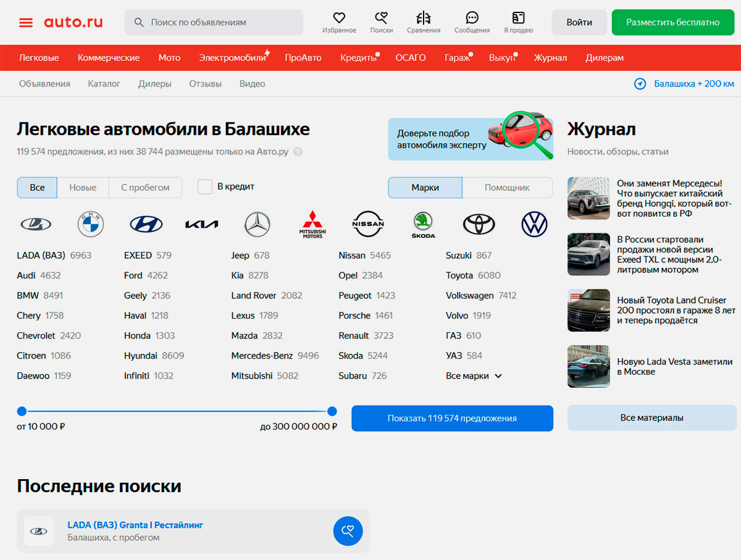The width and height of the screenshot is (741, 560).
Task: Select the Mercedes-Benz star logo
Action: [257, 224]
